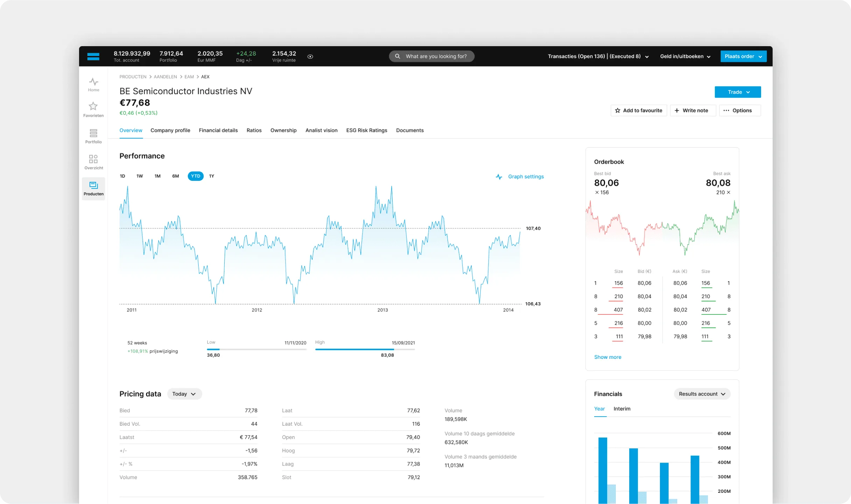Open the Documents tab
Screen dimensions: 851x504
coord(410,130)
